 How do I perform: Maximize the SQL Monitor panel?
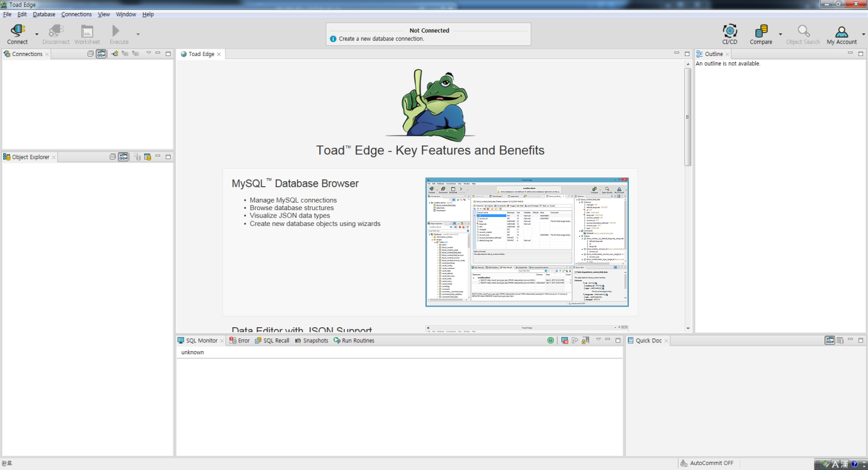point(618,340)
